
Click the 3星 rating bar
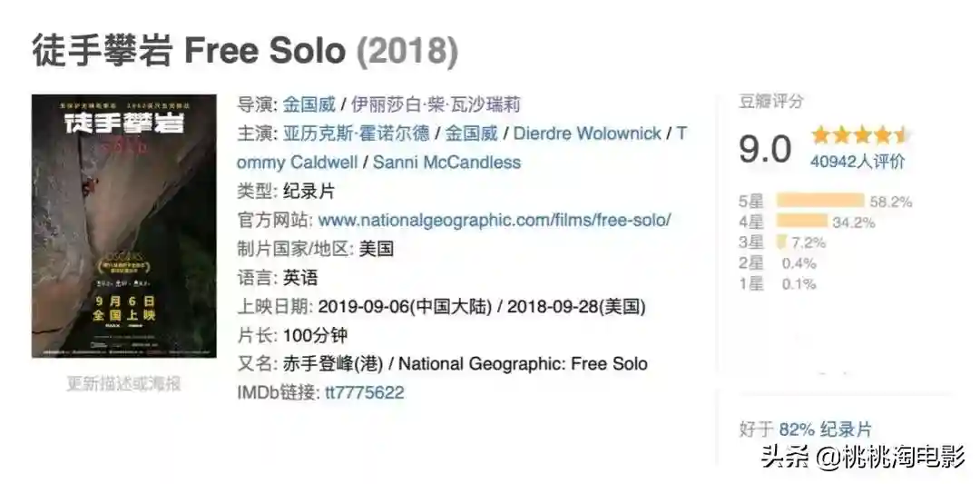coord(781,242)
